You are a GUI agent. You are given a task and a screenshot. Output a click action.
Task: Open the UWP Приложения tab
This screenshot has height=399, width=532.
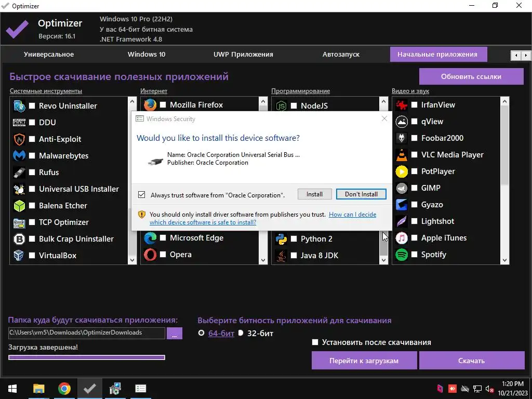[x=243, y=54]
